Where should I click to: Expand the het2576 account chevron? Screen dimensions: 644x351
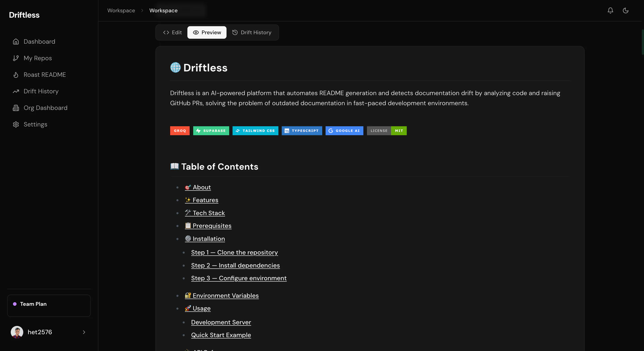(84, 332)
